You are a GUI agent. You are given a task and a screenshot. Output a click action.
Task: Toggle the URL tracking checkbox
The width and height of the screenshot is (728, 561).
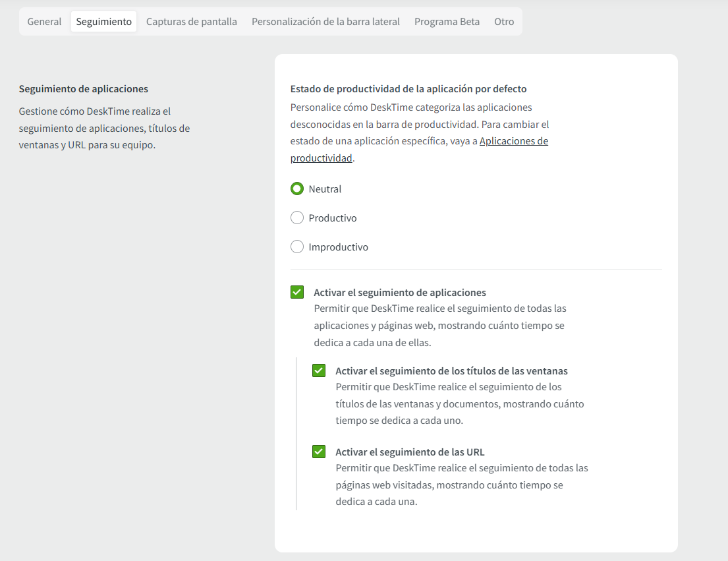click(319, 452)
